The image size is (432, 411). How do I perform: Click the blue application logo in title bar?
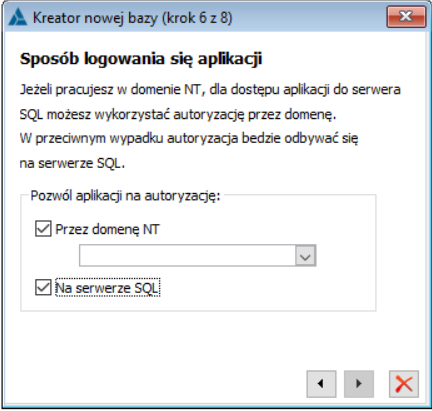(18, 17)
